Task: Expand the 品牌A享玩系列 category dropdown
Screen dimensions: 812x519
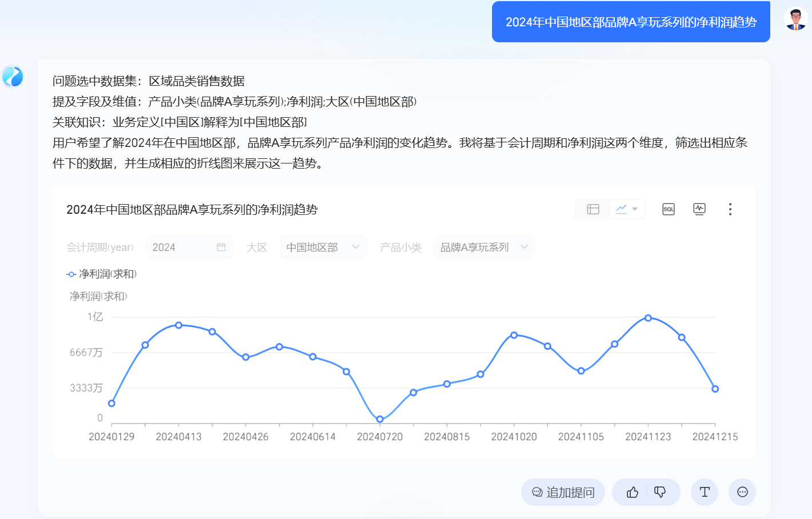Action: pyautogui.click(x=484, y=247)
